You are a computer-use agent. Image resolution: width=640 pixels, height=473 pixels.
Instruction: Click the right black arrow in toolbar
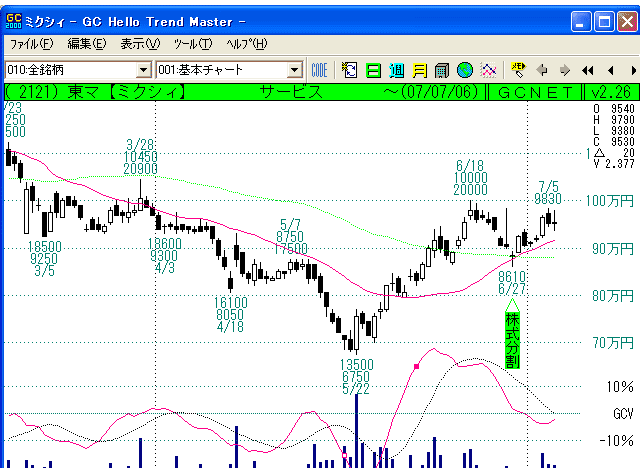tap(633, 71)
